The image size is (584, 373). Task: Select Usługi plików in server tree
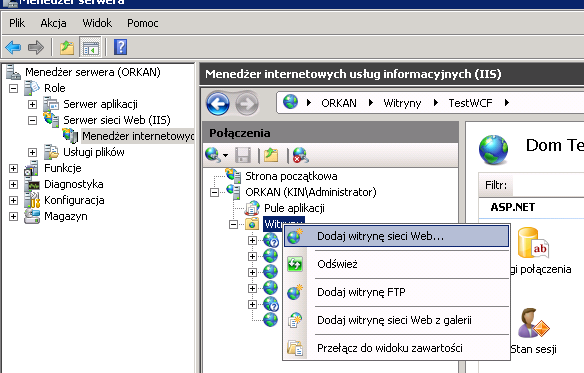(93, 152)
